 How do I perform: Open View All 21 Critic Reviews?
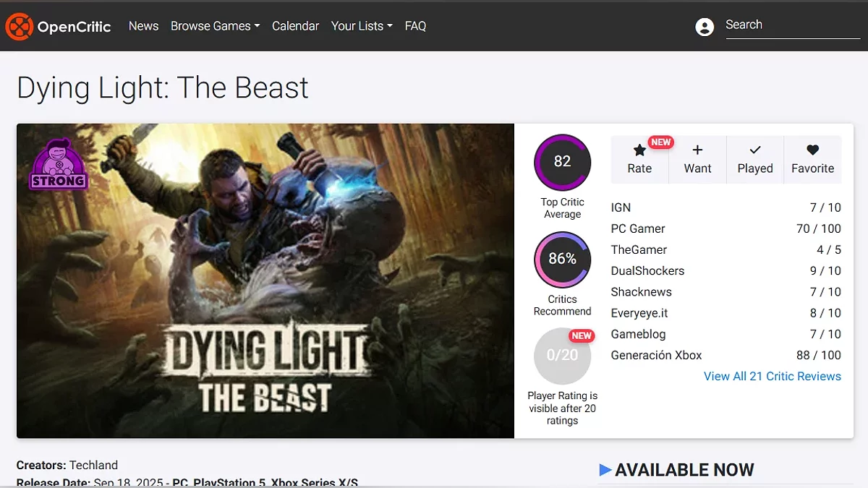point(772,376)
